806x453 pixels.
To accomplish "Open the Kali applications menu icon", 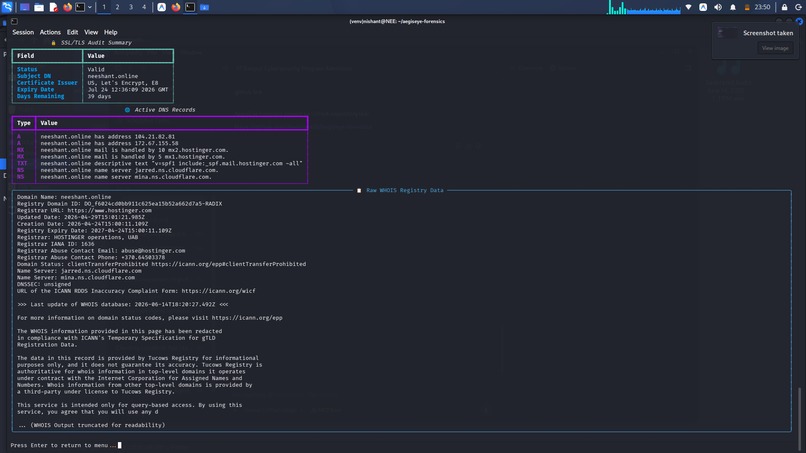I will (x=7, y=7).
